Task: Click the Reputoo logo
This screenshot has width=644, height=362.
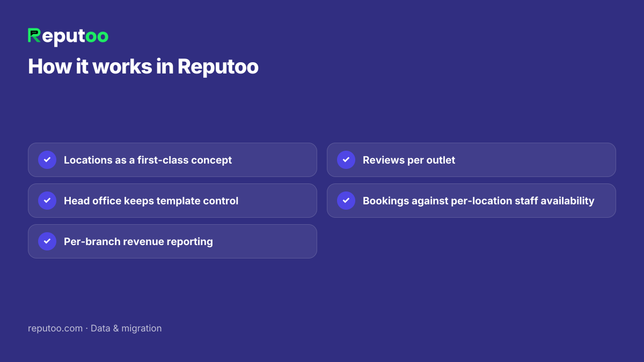Action: (x=68, y=36)
